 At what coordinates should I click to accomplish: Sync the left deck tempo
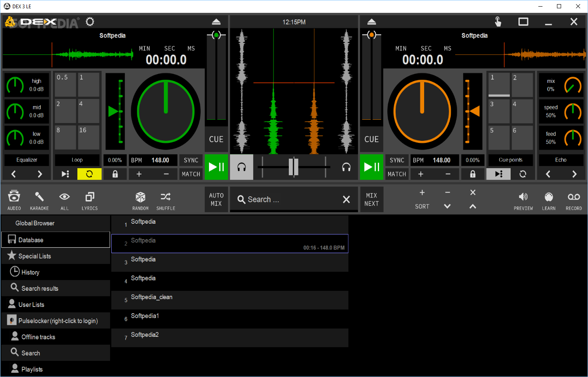(x=191, y=160)
